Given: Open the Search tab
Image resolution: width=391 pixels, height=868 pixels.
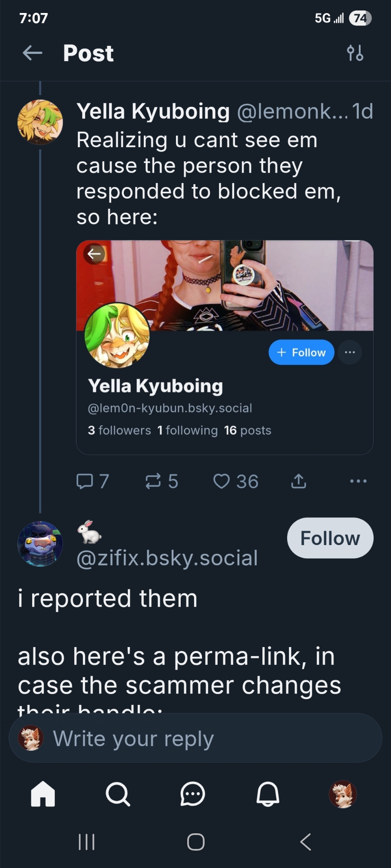Looking at the screenshot, I should click(118, 794).
